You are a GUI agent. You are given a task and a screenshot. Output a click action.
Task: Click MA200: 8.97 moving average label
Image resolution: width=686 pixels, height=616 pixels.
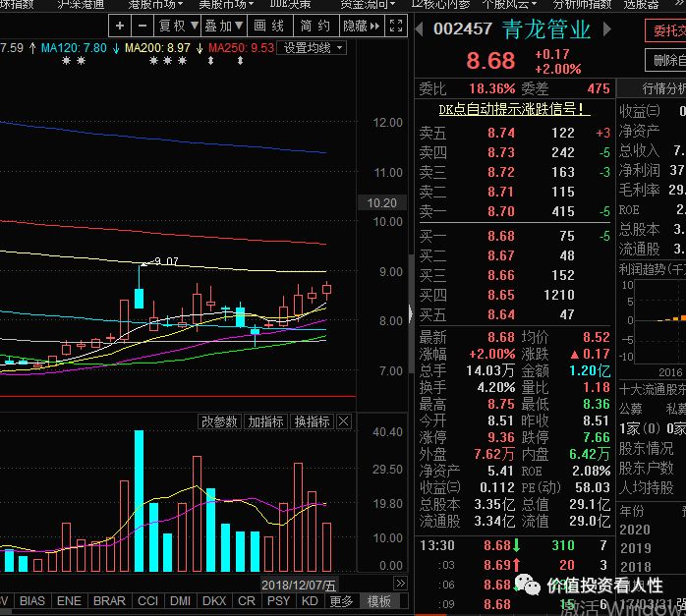pos(157,48)
